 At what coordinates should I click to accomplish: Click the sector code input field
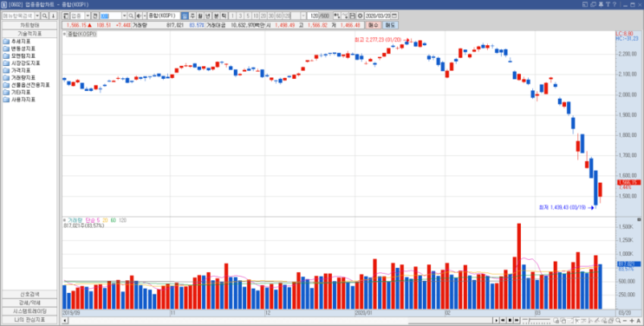(110, 16)
